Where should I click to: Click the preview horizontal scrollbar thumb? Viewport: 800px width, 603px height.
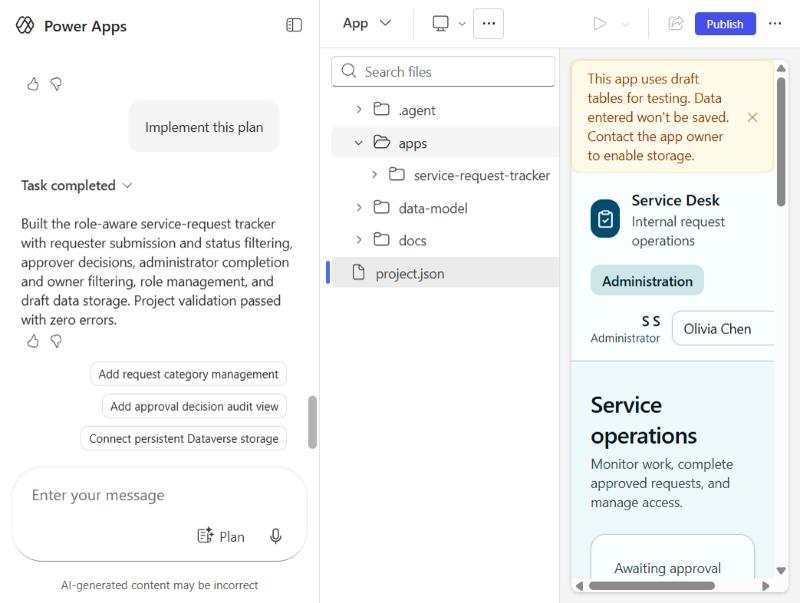pyautogui.click(x=652, y=586)
